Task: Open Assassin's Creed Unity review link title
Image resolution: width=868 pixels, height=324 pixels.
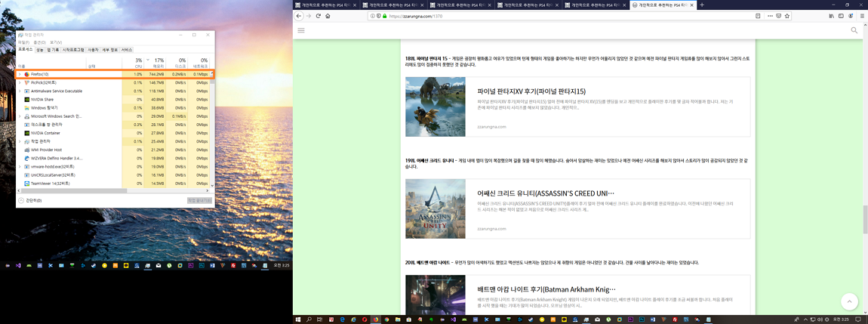Action: point(546,194)
